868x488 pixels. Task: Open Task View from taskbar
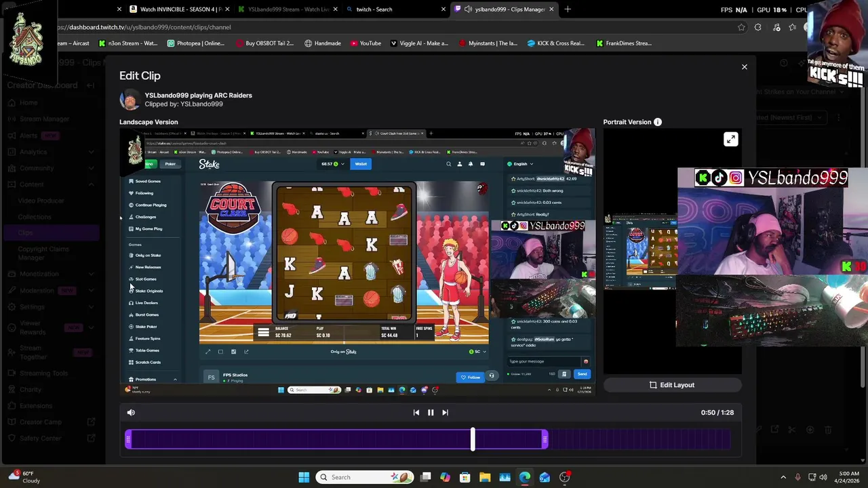pos(425,477)
